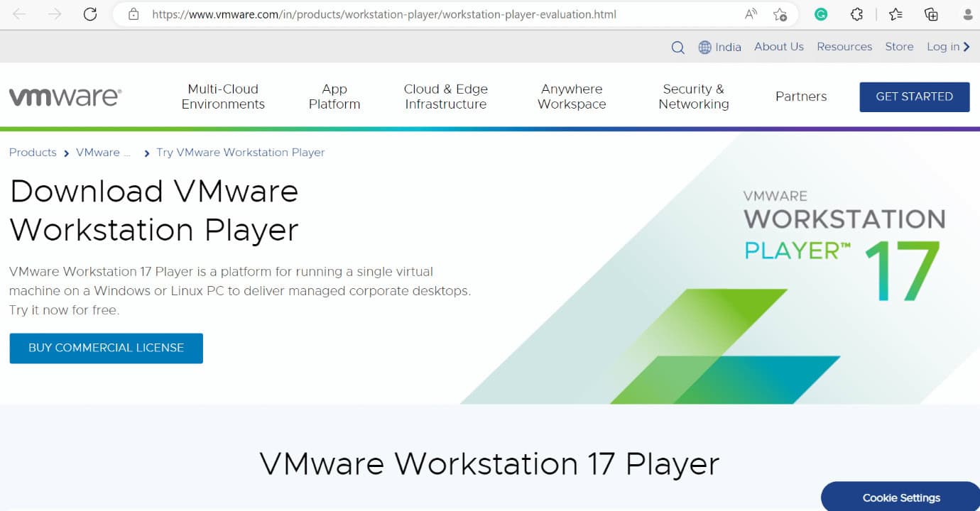Add page to favorites with star icon

coord(780,14)
